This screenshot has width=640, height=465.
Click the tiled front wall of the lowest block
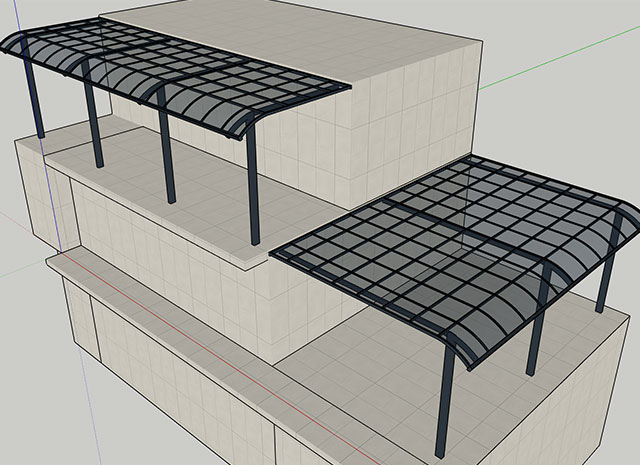click(x=180, y=380)
